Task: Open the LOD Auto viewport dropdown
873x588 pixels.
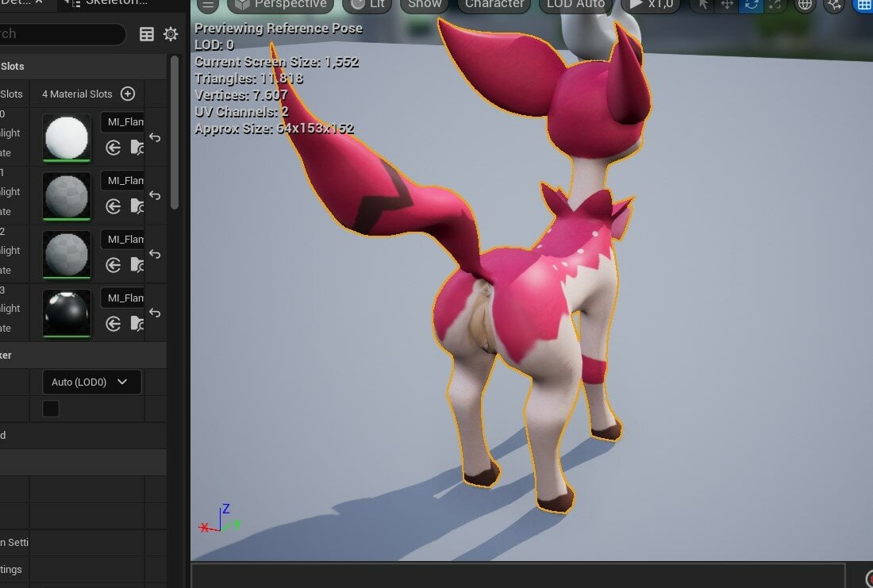Action: pyautogui.click(x=575, y=5)
